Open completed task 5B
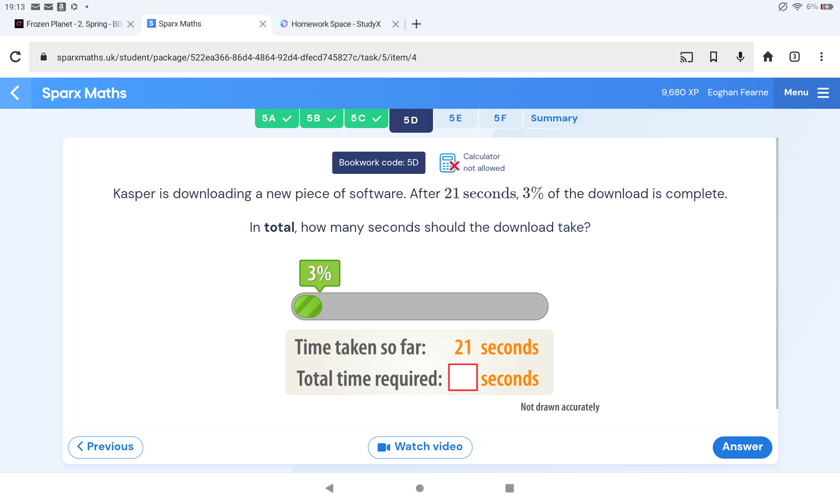This screenshot has height=504, width=840. (322, 118)
